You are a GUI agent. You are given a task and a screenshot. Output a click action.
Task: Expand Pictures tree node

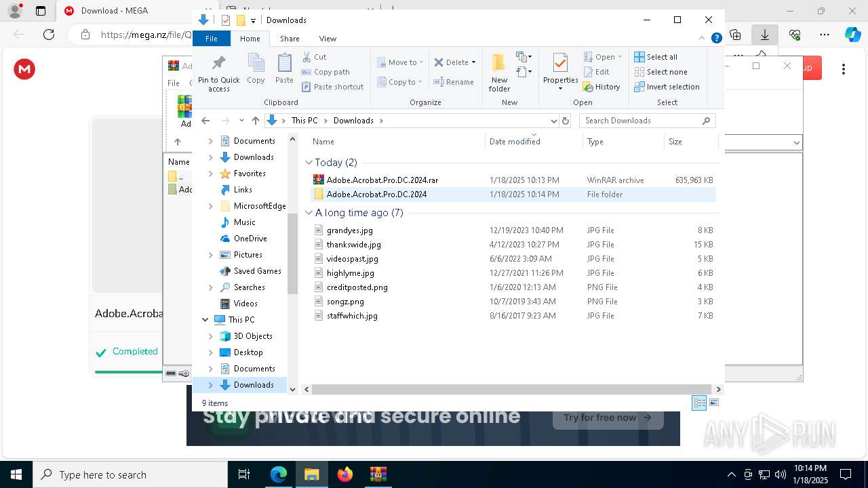(210, 255)
